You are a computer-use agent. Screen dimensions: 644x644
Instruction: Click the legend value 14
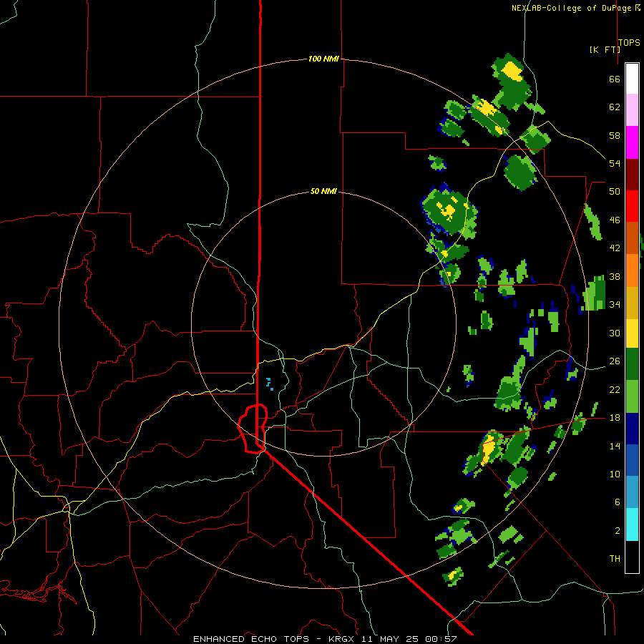click(x=615, y=446)
